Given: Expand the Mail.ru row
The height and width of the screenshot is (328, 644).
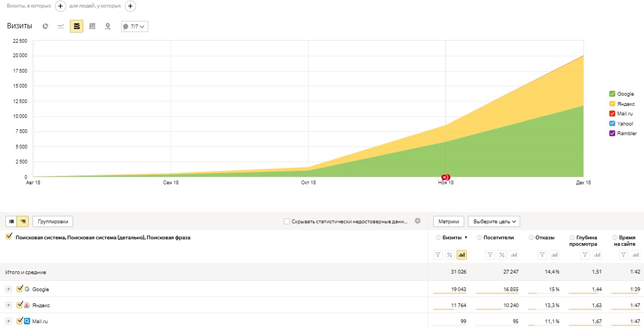Looking at the screenshot, I should click(8, 321).
